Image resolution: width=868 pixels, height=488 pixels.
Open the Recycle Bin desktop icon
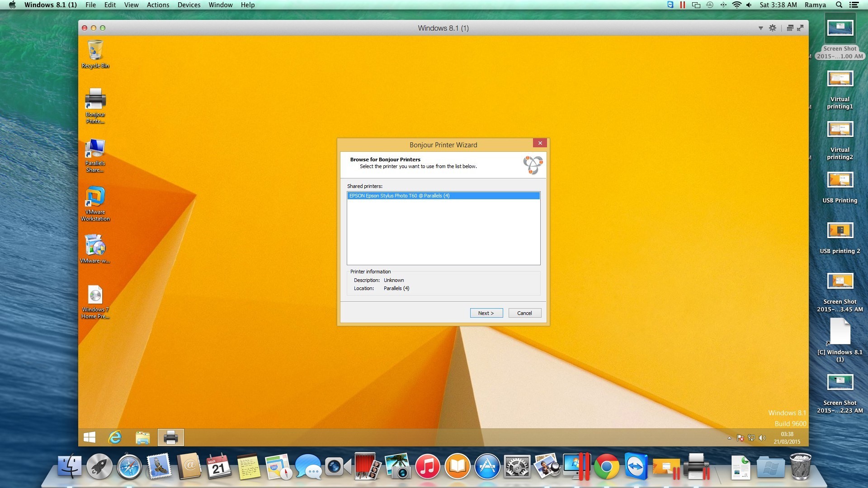click(x=95, y=54)
